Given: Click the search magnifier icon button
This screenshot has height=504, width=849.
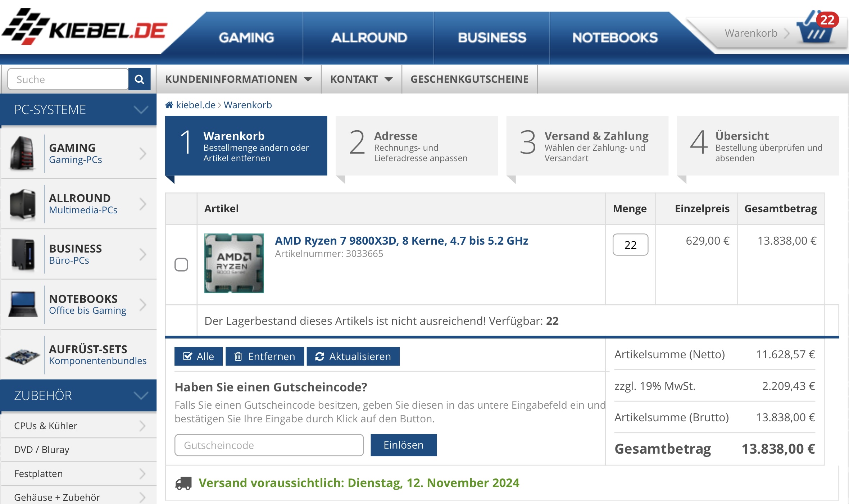Looking at the screenshot, I should point(139,79).
